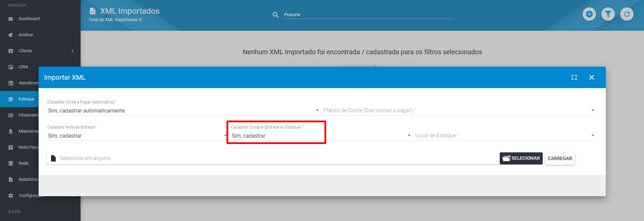Open Local de Estoque dropdown
Image resolution: width=644 pixels, height=221 pixels.
click(x=506, y=135)
